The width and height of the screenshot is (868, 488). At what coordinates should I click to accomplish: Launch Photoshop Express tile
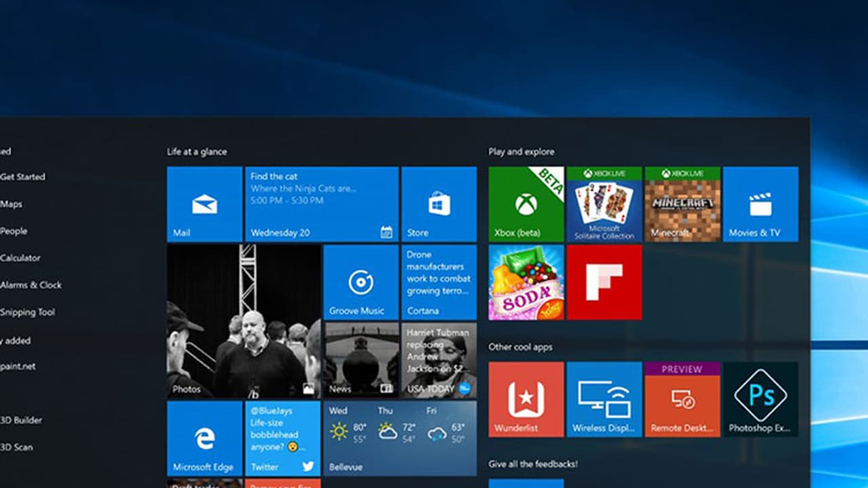click(x=760, y=399)
